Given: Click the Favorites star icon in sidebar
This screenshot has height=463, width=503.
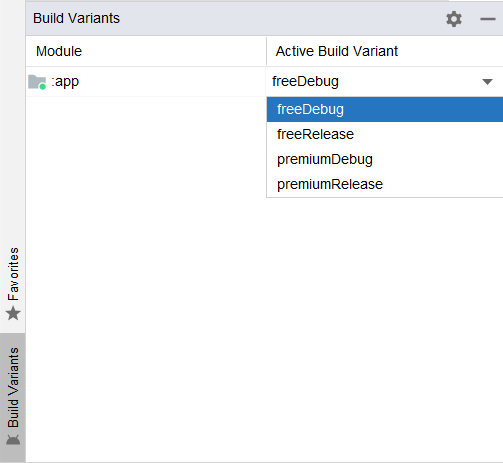Looking at the screenshot, I should pyautogui.click(x=13, y=313).
